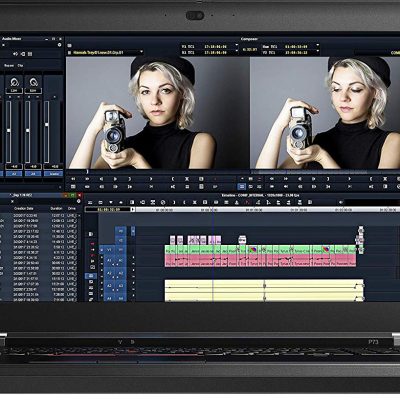Image resolution: width=400 pixels, height=400 pixels.
Task: Toggle the V1 source track selector
Action: [x=110, y=249]
